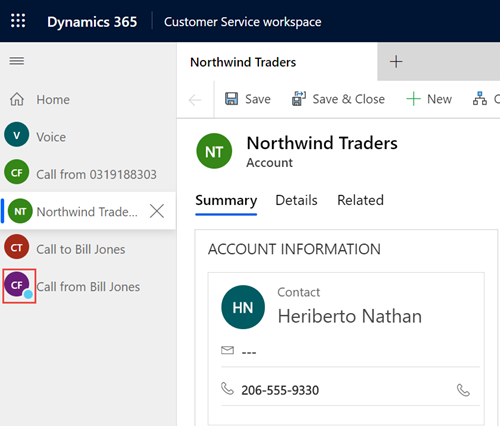
Task: Open contact Heriberto Nathan
Action: coord(350,316)
